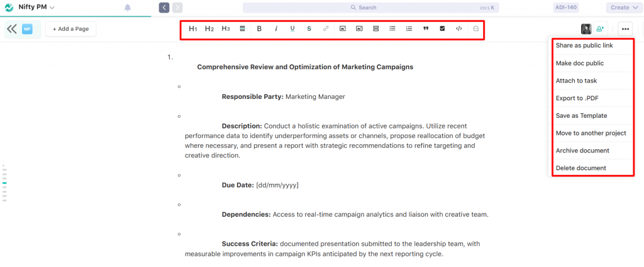Viewport: 644px width, 267px height.
Task: Insert a code block
Action: pyautogui.click(x=459, y=29)
